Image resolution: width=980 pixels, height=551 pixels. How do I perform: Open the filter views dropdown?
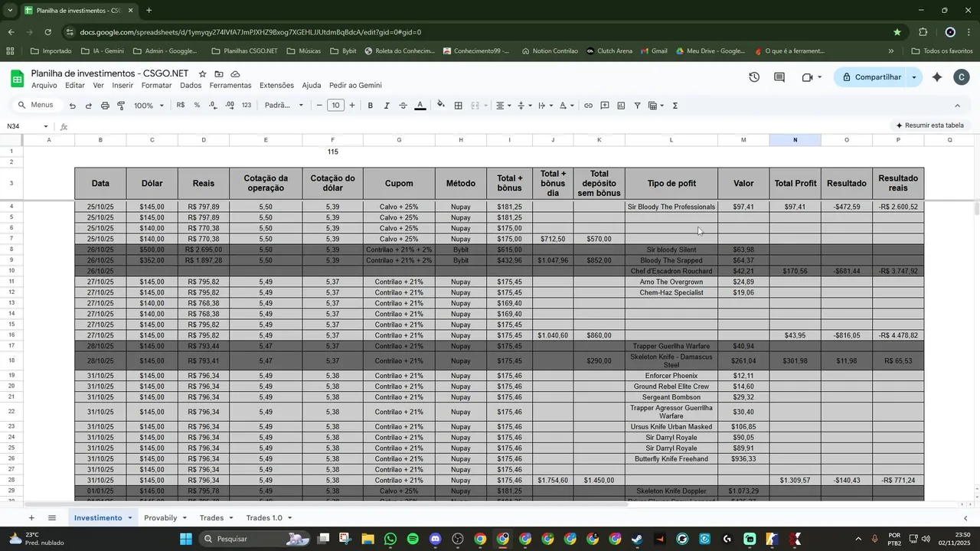pyautogui.click(x=655, y=106)
